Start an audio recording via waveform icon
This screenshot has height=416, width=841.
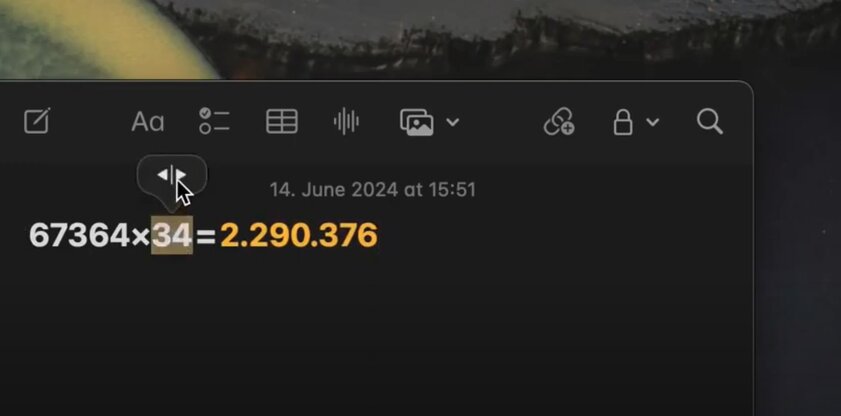[x=346, y=121]
